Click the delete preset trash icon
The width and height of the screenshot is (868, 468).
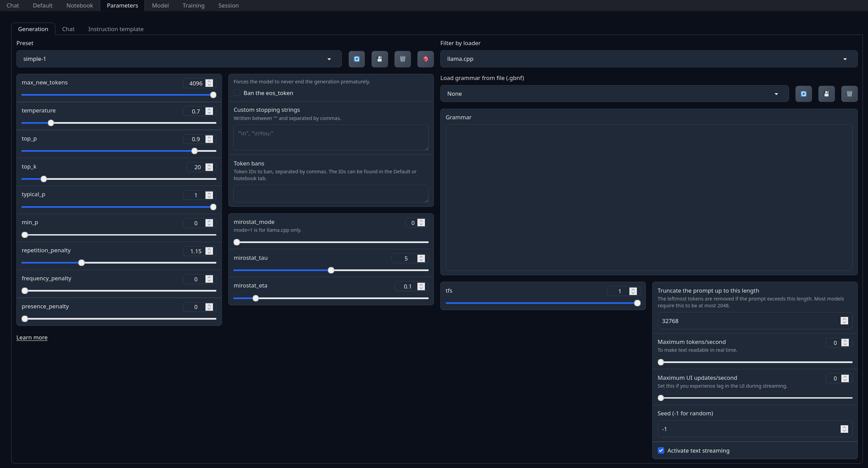pyautogui.click(x=402, y=59)
